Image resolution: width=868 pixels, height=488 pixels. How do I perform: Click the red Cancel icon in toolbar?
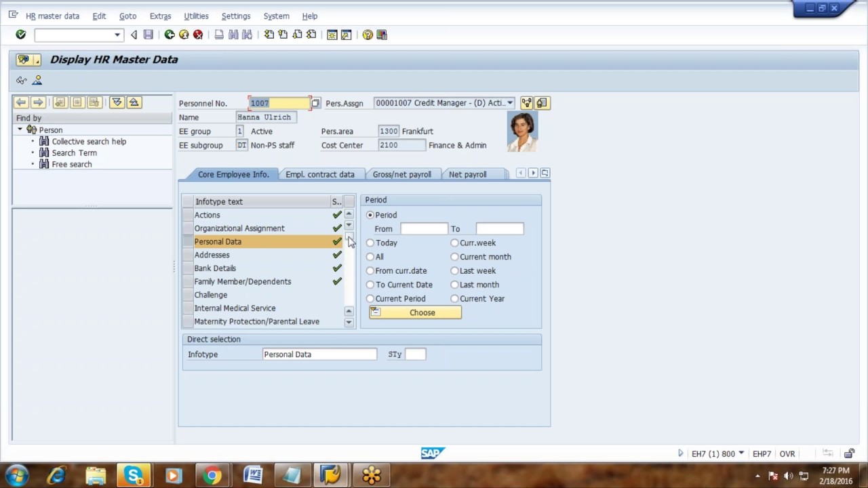click(198, 35)
